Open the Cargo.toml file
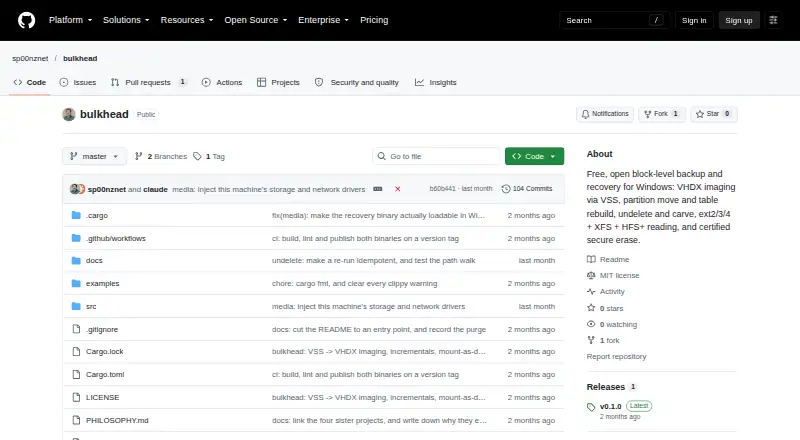This screenshot has height=440, width=800. 105,374
